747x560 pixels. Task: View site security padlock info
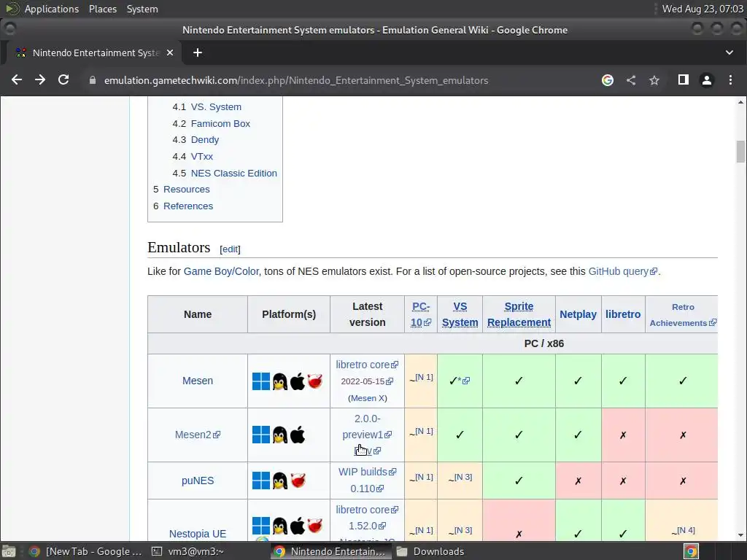(93, 80)
